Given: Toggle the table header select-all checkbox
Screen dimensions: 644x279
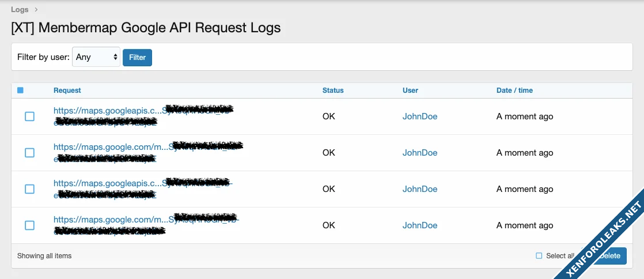Looking at the screenshot, I should click(x=21, y=91).
